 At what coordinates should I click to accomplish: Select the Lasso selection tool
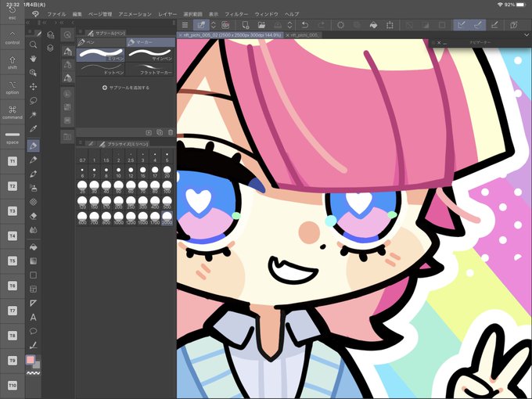point(33,101)
